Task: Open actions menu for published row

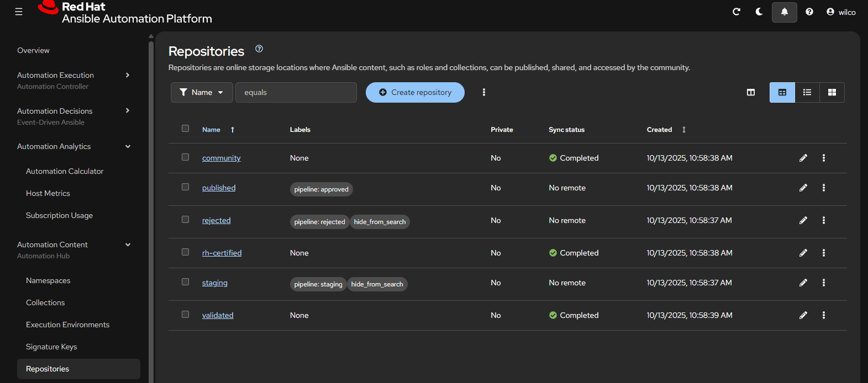Action: click(824, 188)
